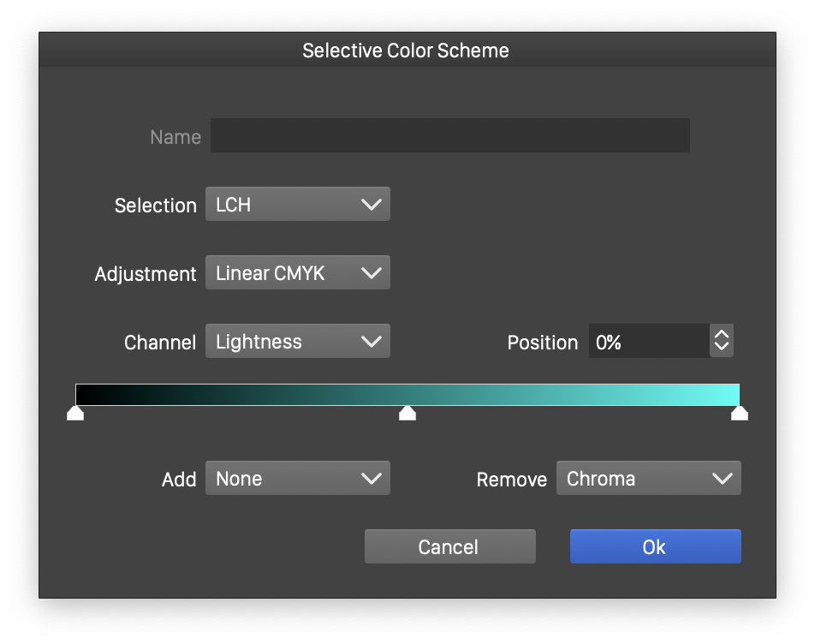This screenshot has width=815, height=644.
Task: Decrease Position with the stepper down arrow
Action: pos(722,349)
